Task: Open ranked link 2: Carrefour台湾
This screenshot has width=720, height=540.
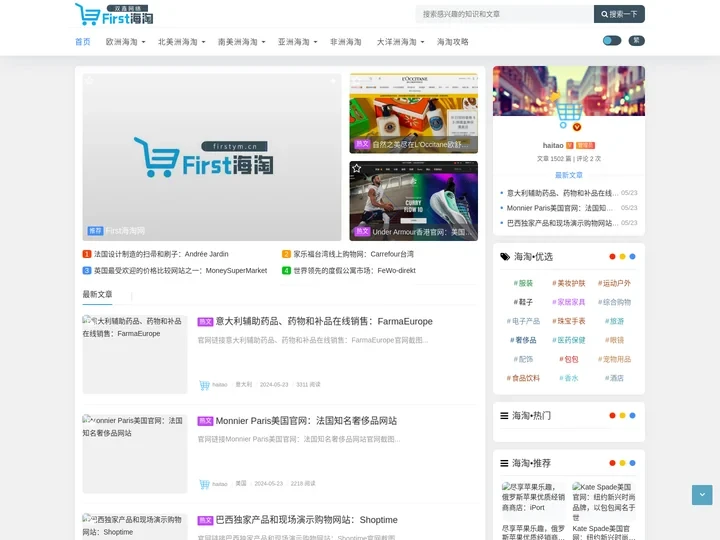Action: (x=354, y=254)
